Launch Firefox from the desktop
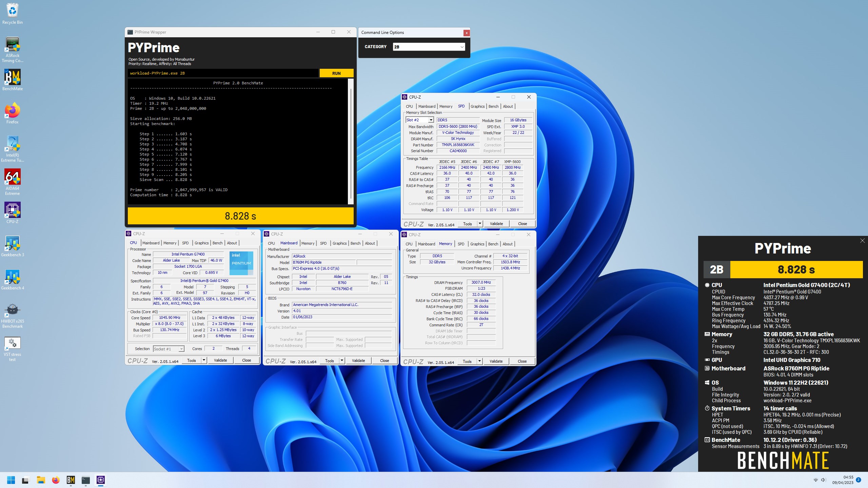This screenshot has width=868, height=488. pos(13,113)
